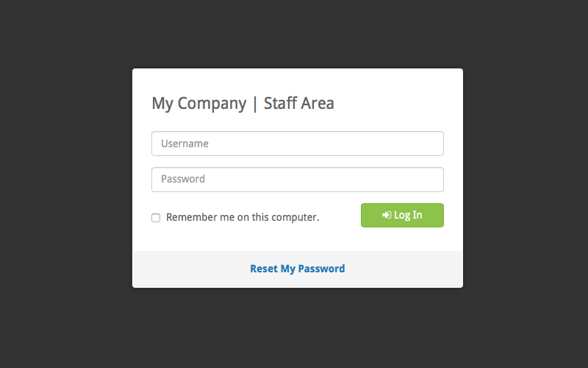The height and width of the screenshot is (368, 588).
Task: Select the 'Username' placeholder text
Action: (x=184, y=144)
